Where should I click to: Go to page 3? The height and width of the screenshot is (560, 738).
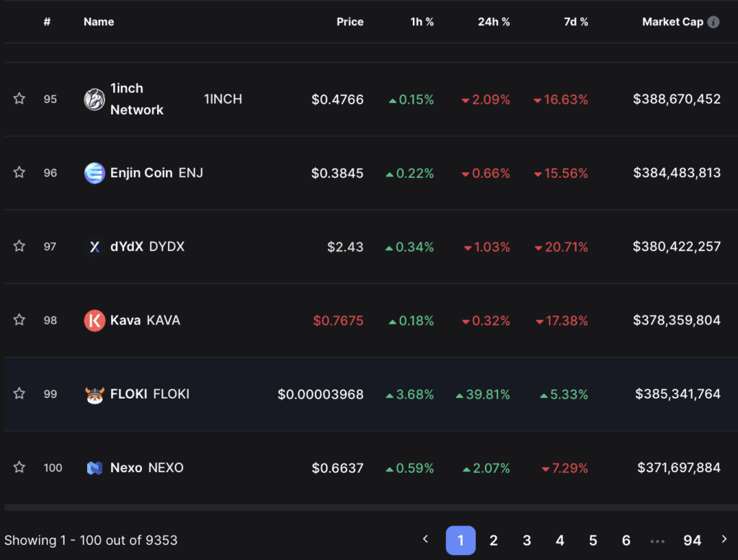pos(527,541)
